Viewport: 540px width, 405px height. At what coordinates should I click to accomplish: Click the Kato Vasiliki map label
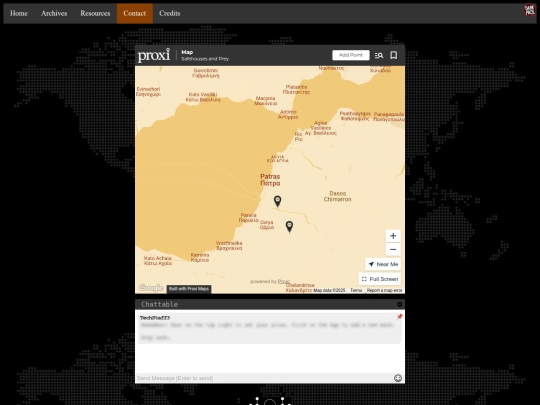[x=203, y=97]
